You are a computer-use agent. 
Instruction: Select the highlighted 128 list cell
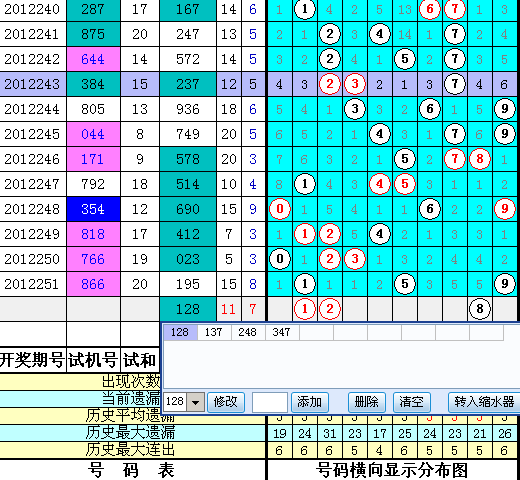(180, 332)
